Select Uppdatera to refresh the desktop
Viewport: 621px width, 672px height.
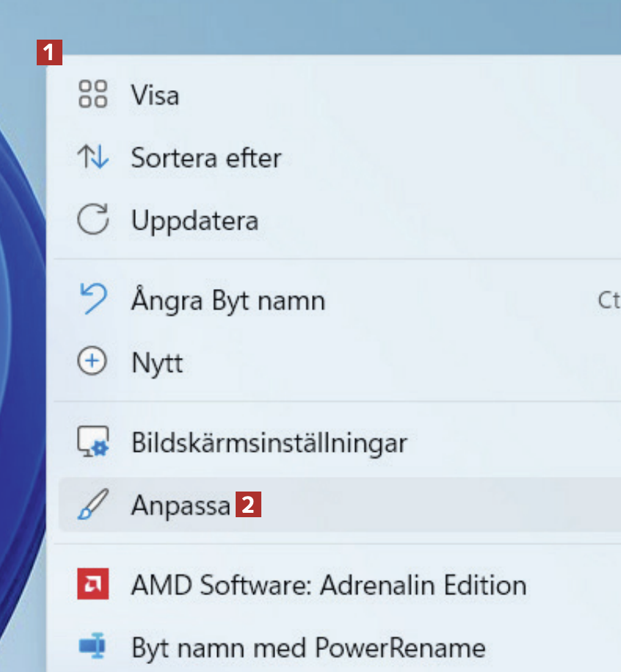(195, 221)
